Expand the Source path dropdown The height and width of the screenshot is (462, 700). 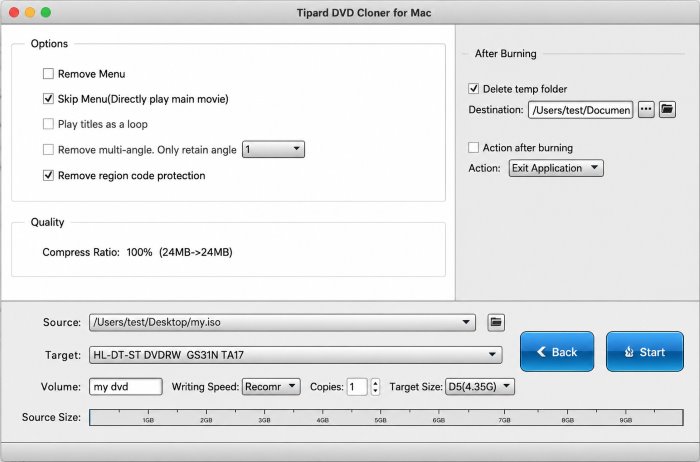[282, 322]
